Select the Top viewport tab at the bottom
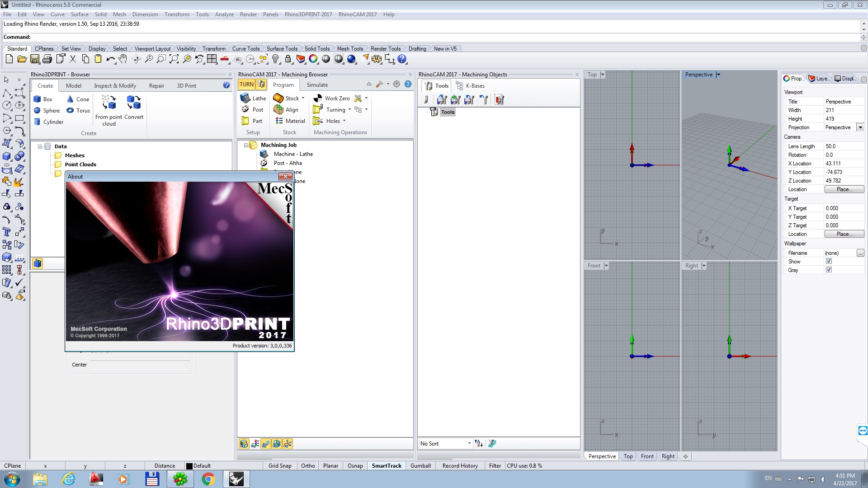Screen dimensions: 868x488 tap(628, 456)
